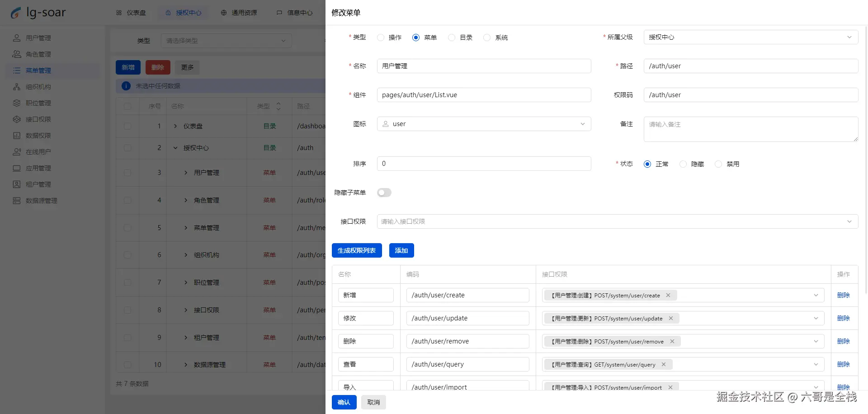The width and height of the screenshot is (868, 414).
Task: Click the 名称 input containing 用户管理
Action: pyautogui.click(x=484, y=66)
